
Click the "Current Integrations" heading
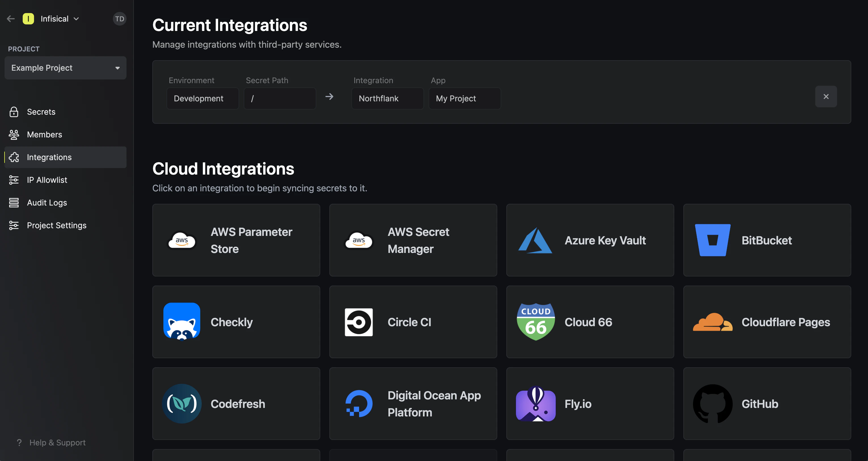[229, 25]
